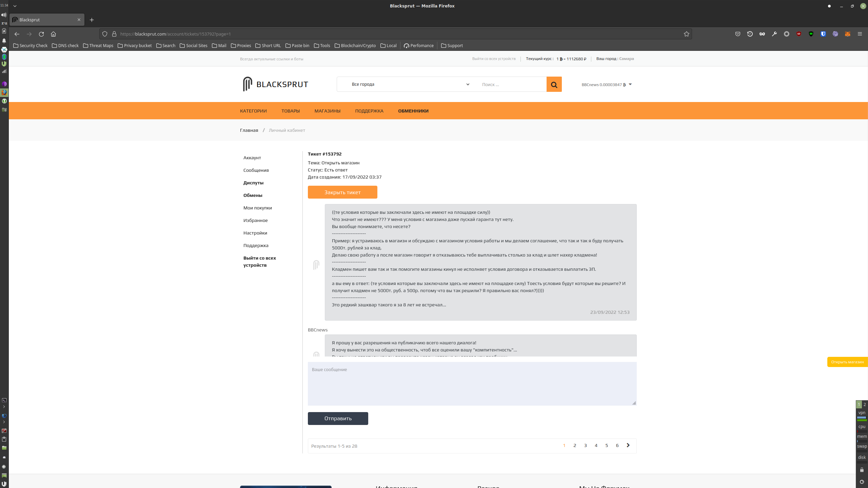
Task: Select Сообщения in account sidebar
Action: click(x=256, y=170)
